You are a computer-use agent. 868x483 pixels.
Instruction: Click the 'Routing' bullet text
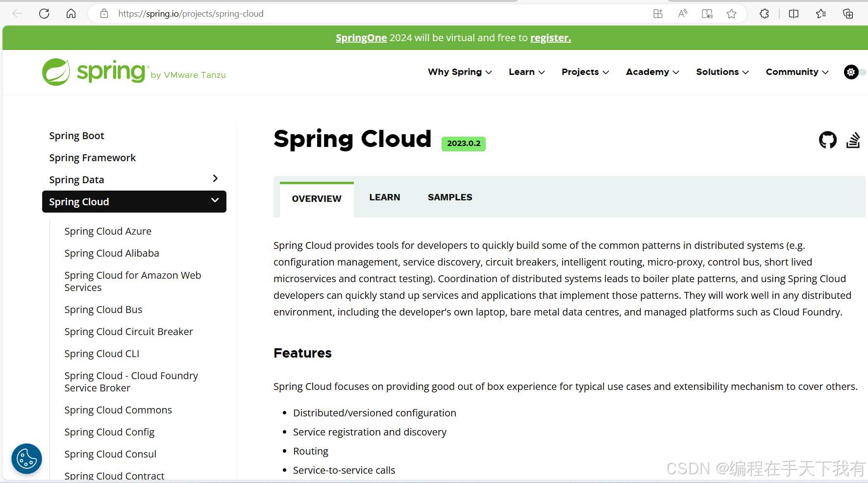[x=311, y=451]
